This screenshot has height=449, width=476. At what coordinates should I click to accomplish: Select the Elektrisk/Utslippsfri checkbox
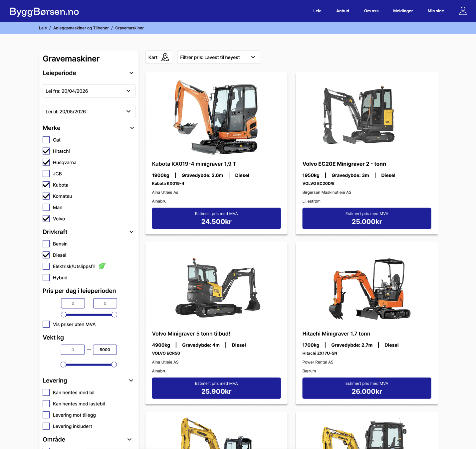46,266
